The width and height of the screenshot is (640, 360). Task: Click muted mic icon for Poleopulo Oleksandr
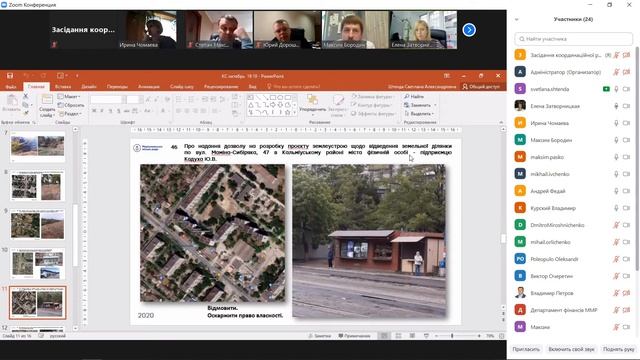point(616,259)
